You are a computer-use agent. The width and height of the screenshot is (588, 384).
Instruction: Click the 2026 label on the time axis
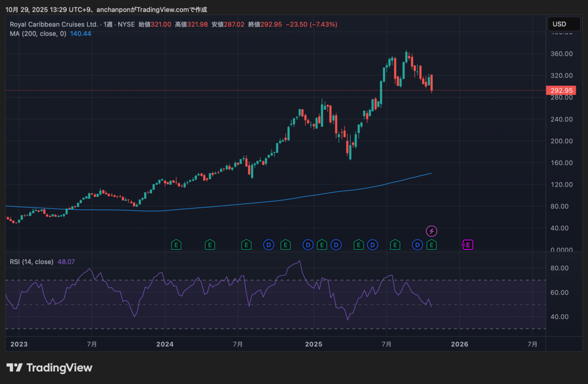(460, 344)
